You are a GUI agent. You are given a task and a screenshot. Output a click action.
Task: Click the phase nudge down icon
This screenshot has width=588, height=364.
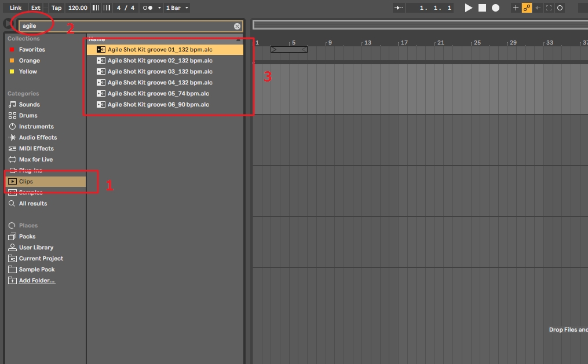pos(96,8)
